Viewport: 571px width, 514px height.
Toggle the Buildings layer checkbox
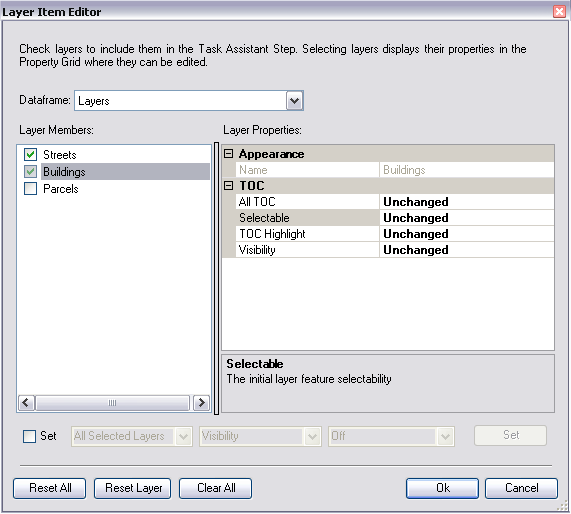click(31, 172)
